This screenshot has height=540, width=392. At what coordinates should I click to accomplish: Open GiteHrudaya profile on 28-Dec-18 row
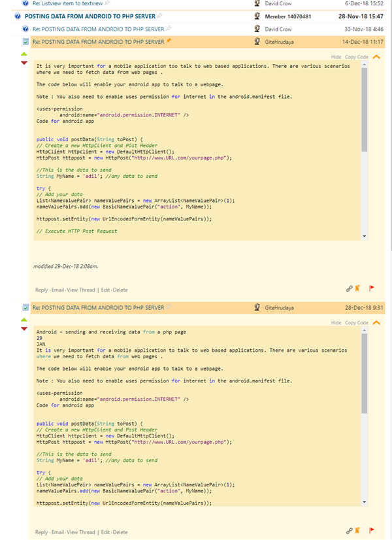pyautogui.click(x=279, y=308)
